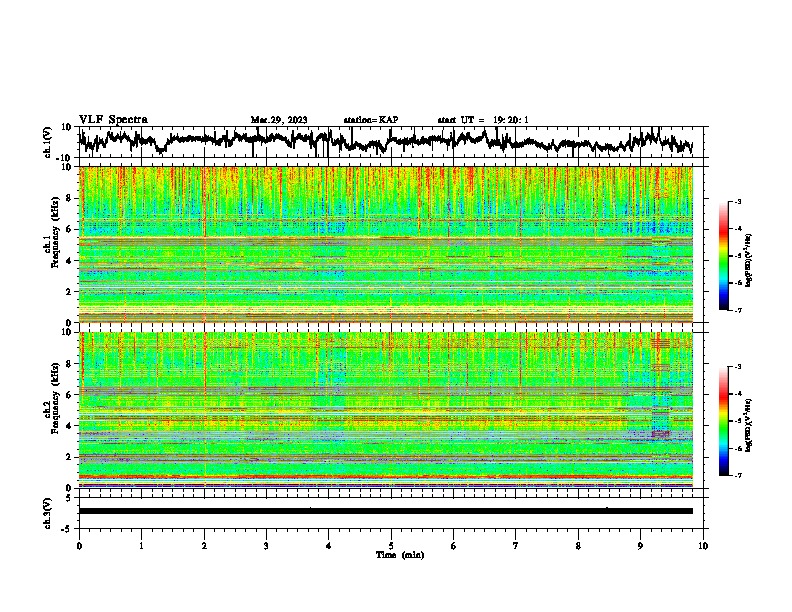Click the time axis tick label '5'

391,546
